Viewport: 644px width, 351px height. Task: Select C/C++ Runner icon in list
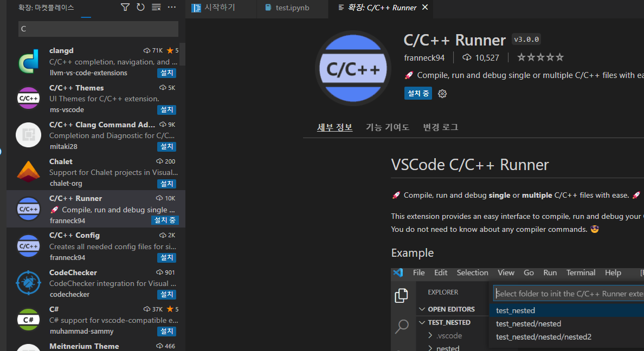tap(28, 209)
